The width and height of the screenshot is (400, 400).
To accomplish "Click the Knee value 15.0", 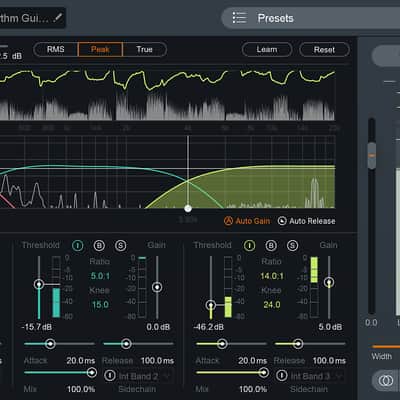I will (100, 305).
